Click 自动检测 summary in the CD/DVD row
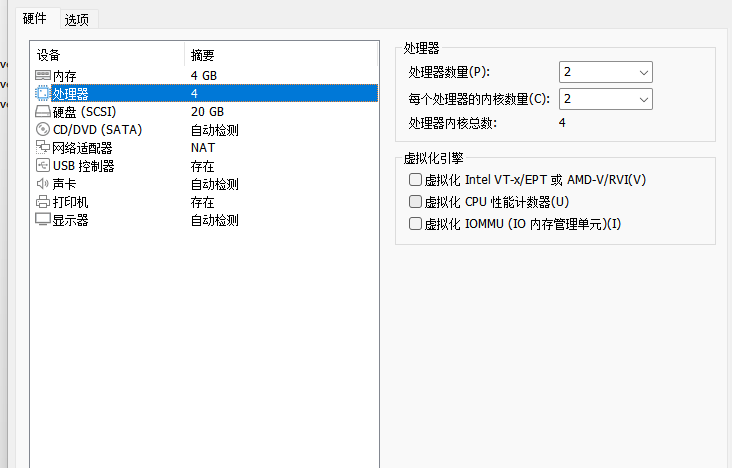 [x=215, y=130]
